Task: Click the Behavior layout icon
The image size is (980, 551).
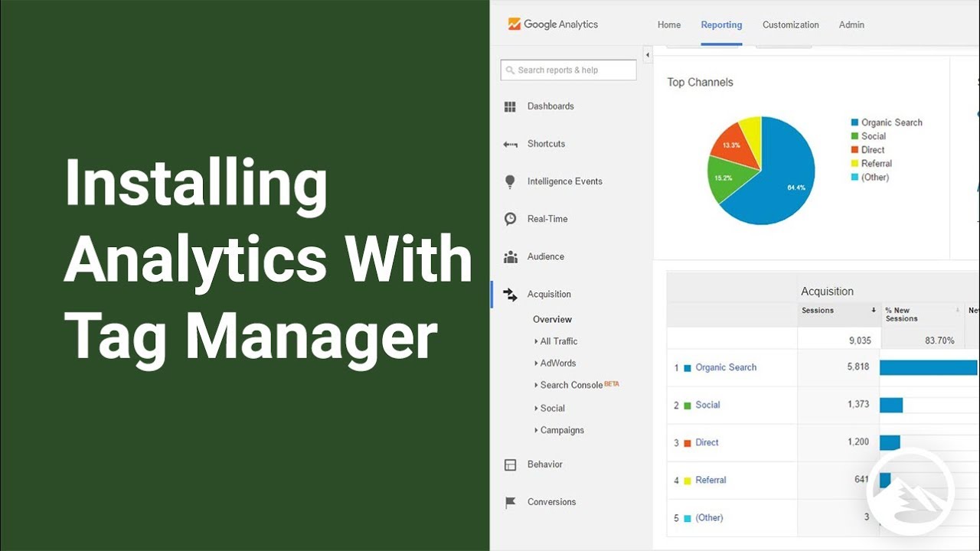Action: point(510,465)
